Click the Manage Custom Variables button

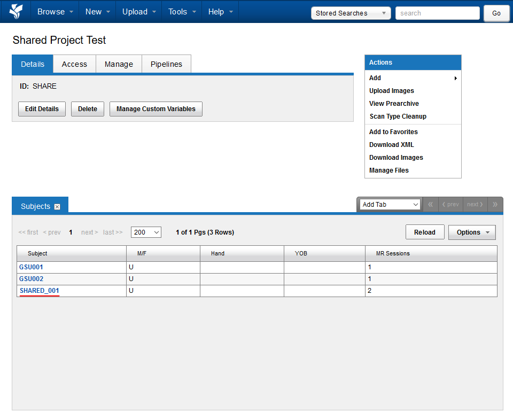156,109
